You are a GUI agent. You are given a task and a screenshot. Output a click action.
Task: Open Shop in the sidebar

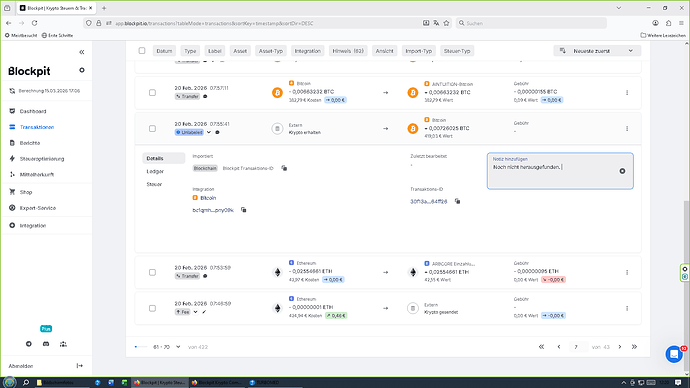coord(26,192)
